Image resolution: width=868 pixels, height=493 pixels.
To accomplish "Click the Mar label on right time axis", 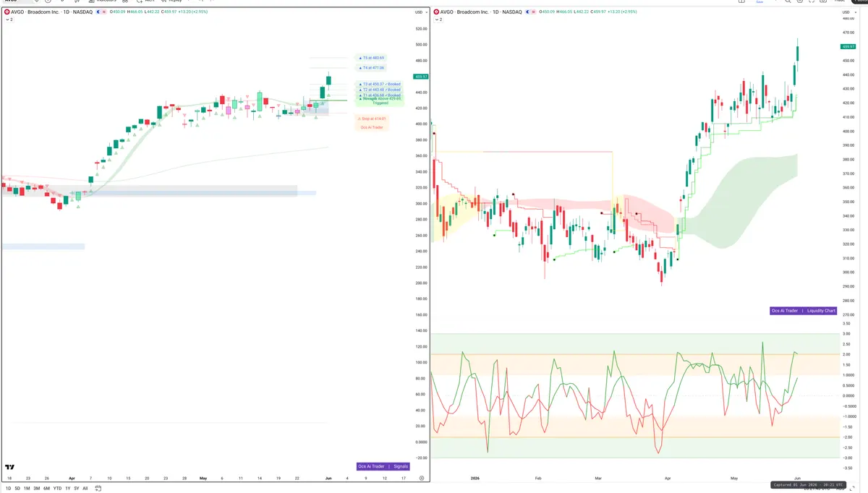I will (598, 478).
